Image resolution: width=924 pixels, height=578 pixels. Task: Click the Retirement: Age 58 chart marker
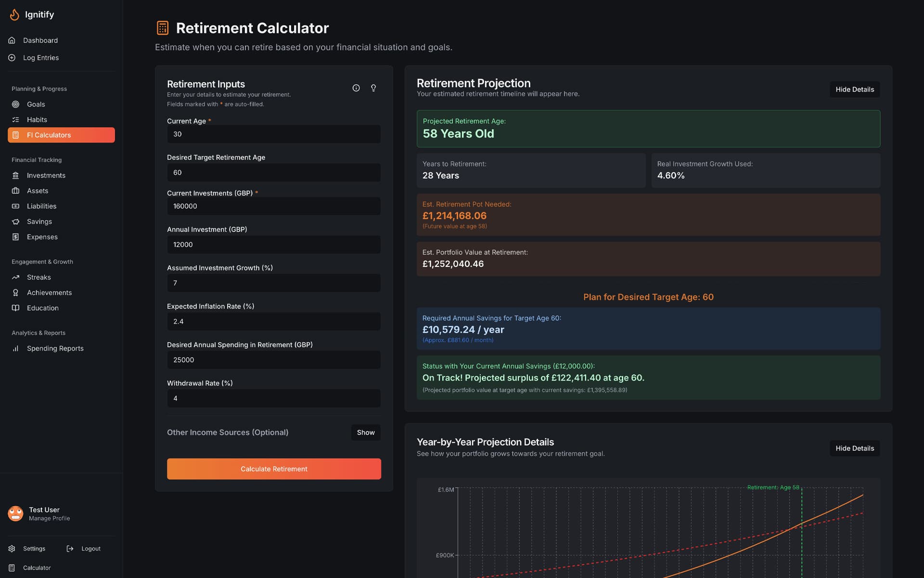[x=773, y=487]
